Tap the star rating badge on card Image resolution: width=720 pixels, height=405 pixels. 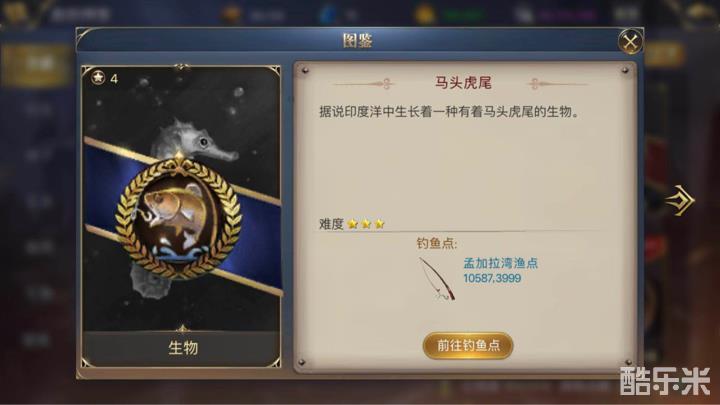105,78
